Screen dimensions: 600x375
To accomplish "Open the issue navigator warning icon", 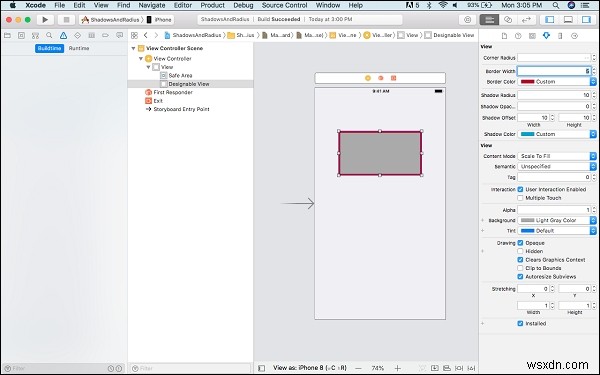I will pyautogui.click(x=64, y=35).
